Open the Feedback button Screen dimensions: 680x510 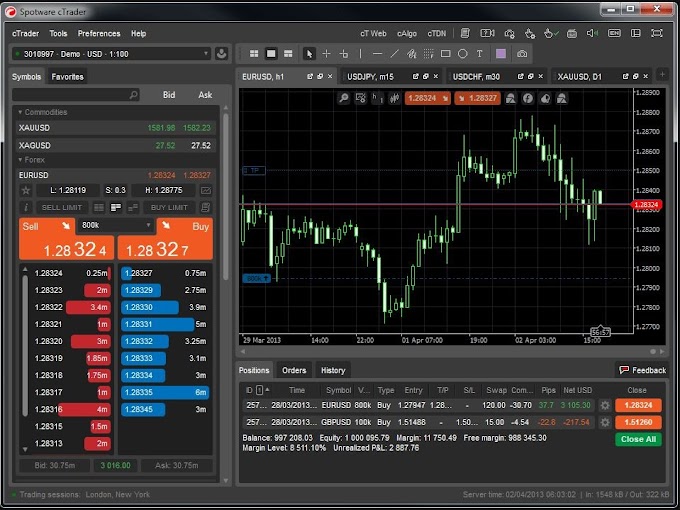click(642, 370)
